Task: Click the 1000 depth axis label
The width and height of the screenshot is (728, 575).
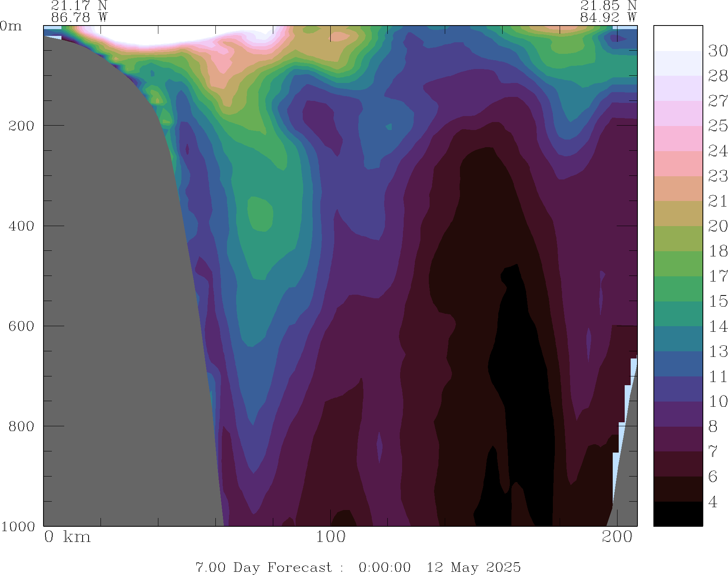Action: pyautogui.click(x=18, y=526)
